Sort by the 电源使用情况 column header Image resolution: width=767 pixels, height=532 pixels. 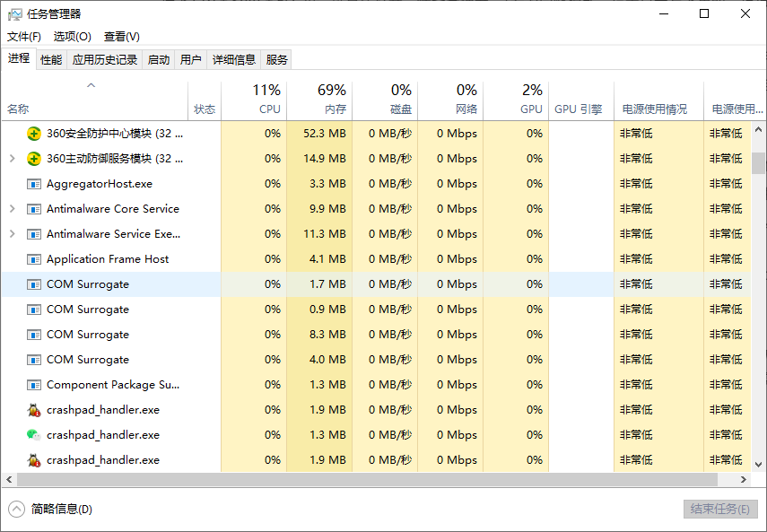click(x=658, y=100)
